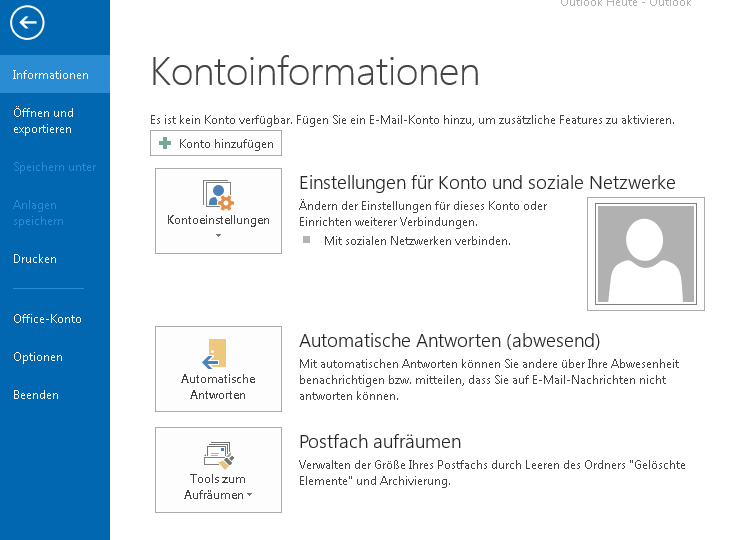Click Mit sozialen Netzwerken verbinden link
Screen dimensions: 749x540
tap(417, 241)
